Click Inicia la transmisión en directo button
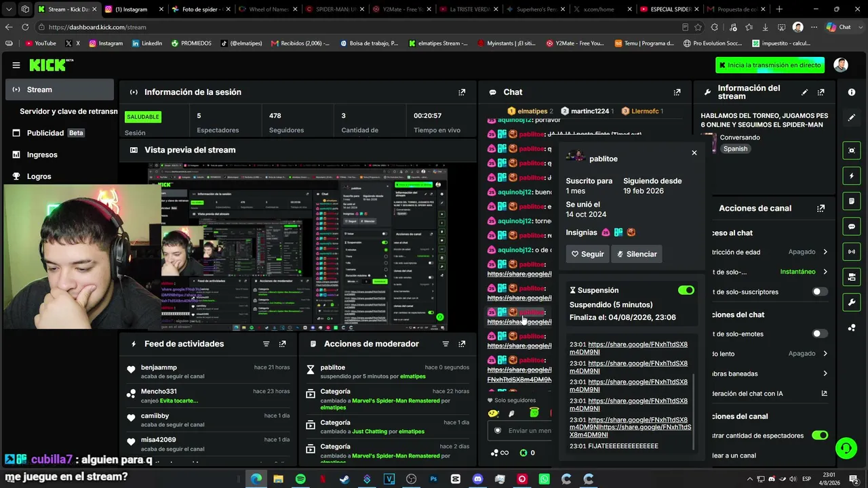Viewport: 868px width, 488px height. click(770, 65)
